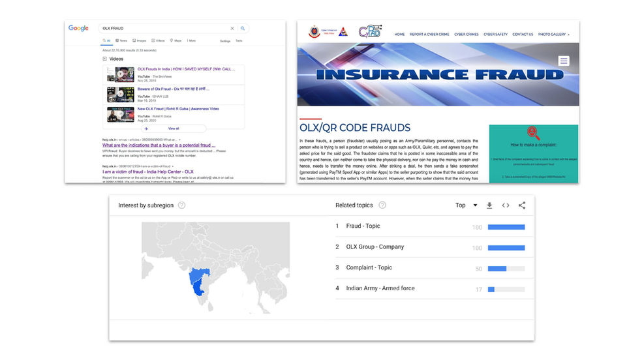Open 'What are the indications that a buyer' result
Image resolution: width=644 pixels, height=362 pixels.
pos(159,145)
